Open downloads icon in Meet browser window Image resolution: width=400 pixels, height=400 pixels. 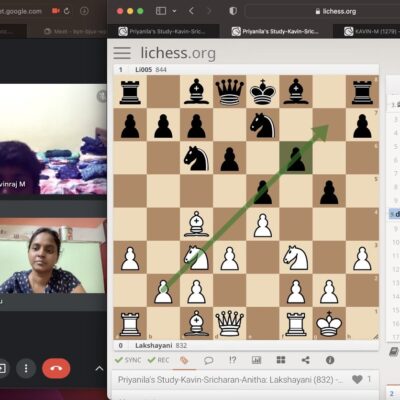84,11
